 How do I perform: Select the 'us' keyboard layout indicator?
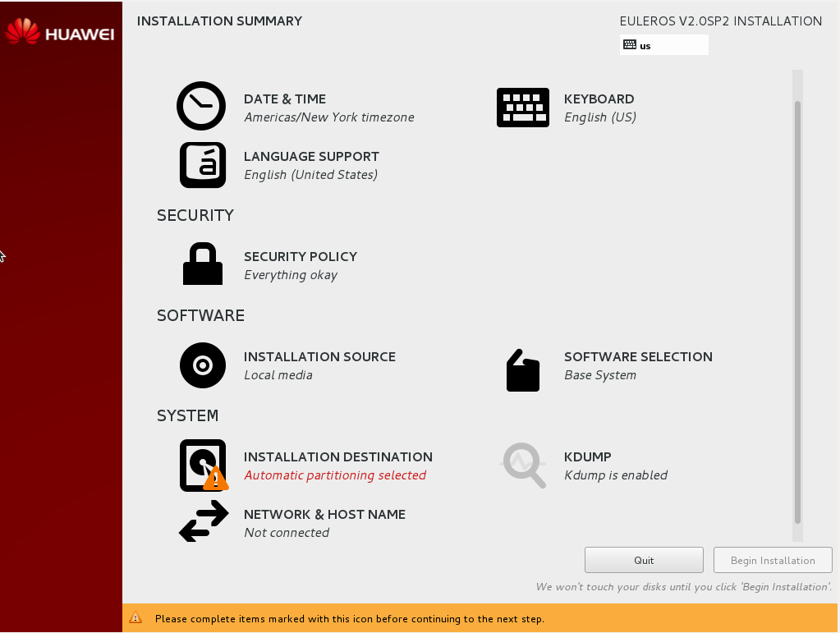coord(663,45)
